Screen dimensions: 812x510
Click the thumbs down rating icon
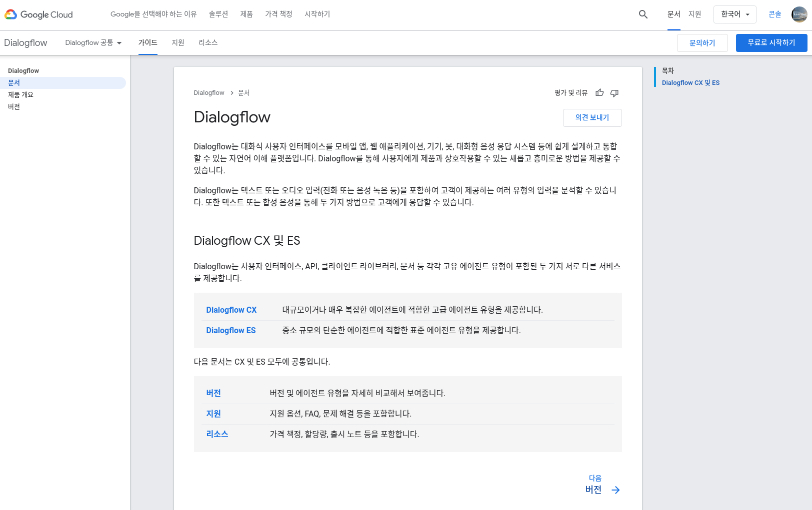point(614,93)
